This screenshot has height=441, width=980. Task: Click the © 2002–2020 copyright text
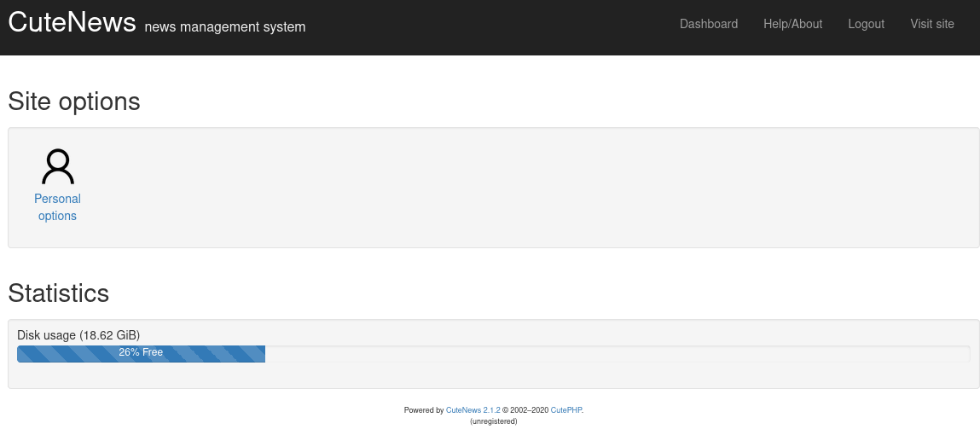click(525, 410)
